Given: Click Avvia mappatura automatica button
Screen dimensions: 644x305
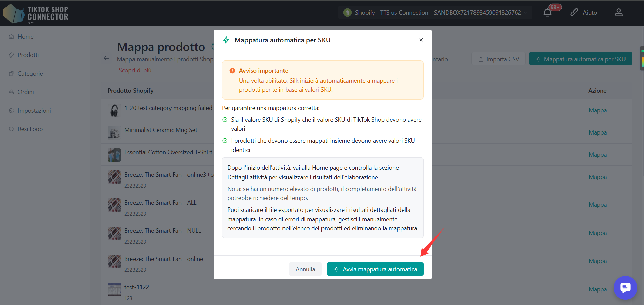Looking at the screenshot, I should pyautogui.click(x=375, y=269).
